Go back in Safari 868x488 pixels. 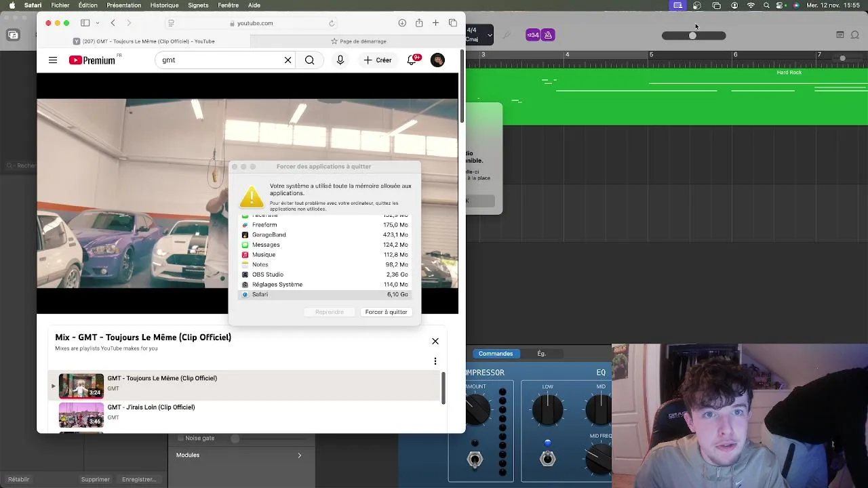tap(113, 23)
